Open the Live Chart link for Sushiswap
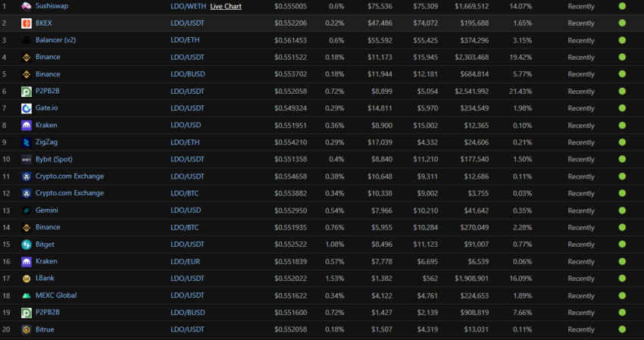Viewport: 644px width, 340px height. coord(226,6)
